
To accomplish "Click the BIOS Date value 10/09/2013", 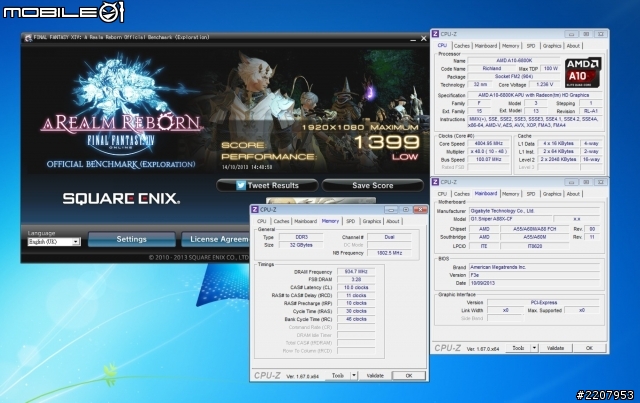I will [x=534, y=283].
